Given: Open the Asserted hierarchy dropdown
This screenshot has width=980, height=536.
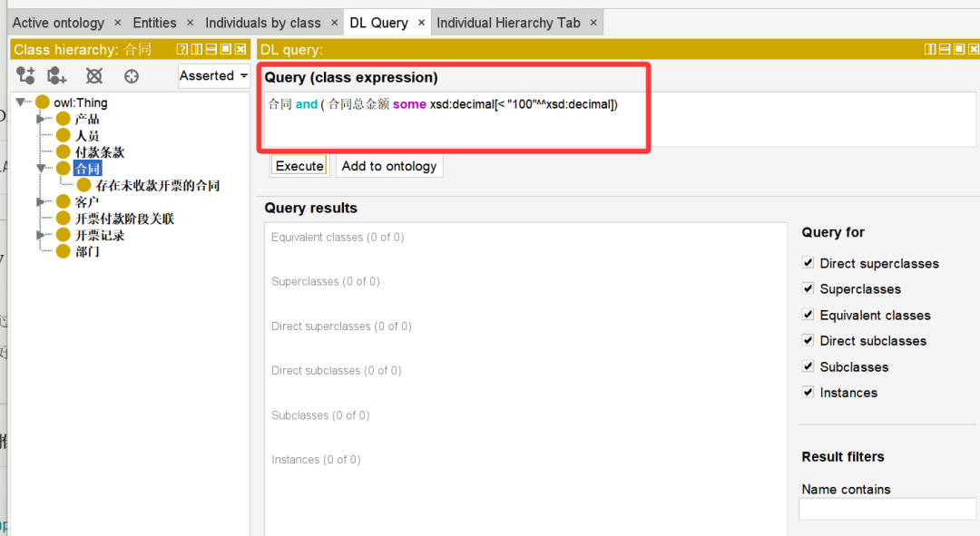Looking at the screenshot, I should [214, 75].
